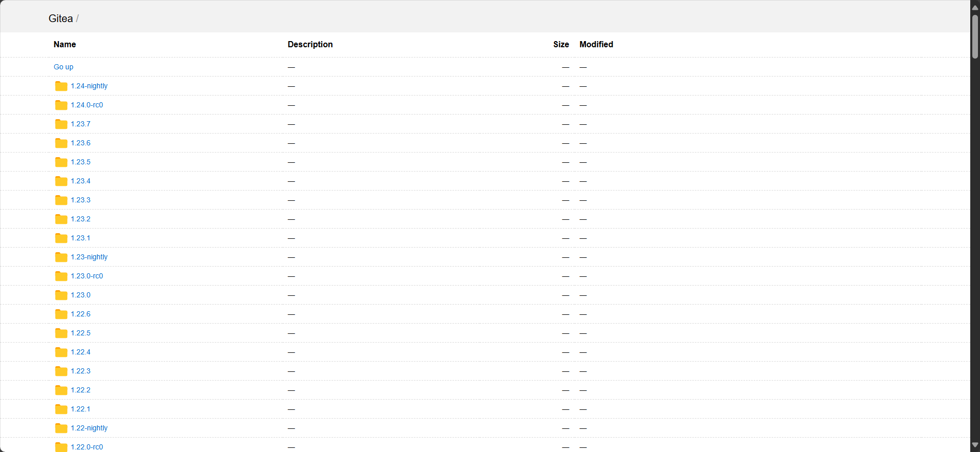980x452 pixels.
Task: Open the 1.23.2 version link
Action: [81, 219]
